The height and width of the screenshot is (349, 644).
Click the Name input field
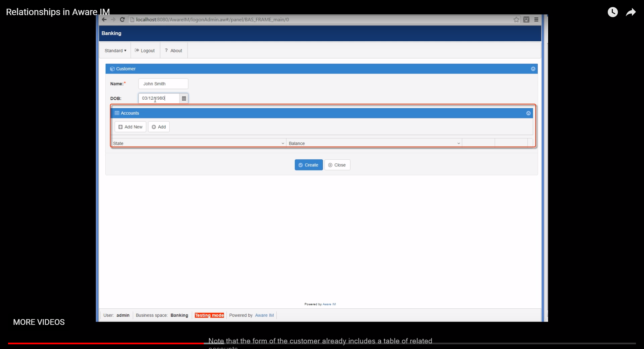(163, 84)
